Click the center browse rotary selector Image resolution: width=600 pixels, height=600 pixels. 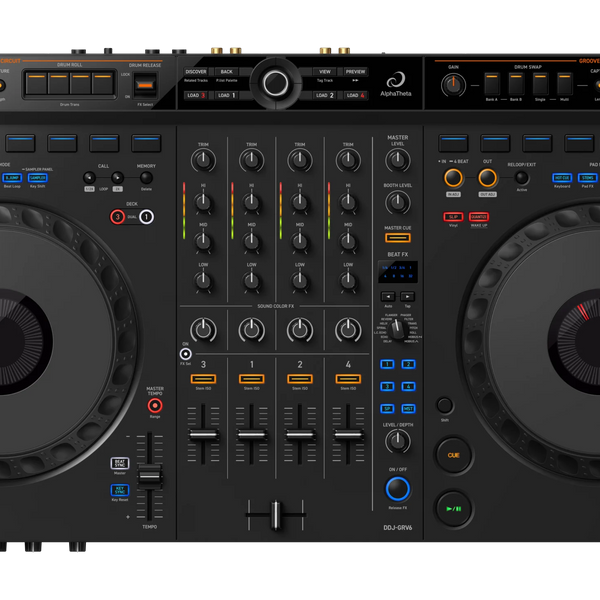pos(276,83)
